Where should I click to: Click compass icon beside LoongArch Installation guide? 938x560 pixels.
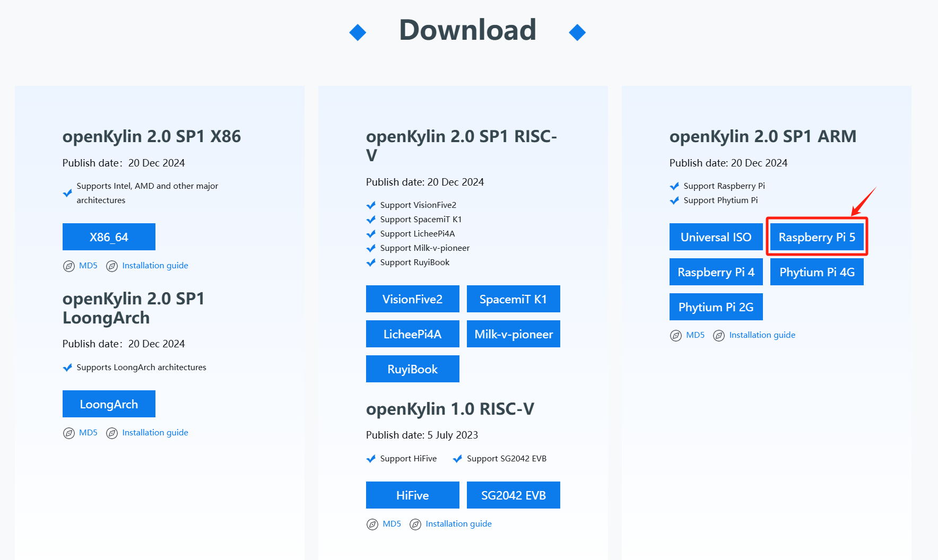pos(112,433)
